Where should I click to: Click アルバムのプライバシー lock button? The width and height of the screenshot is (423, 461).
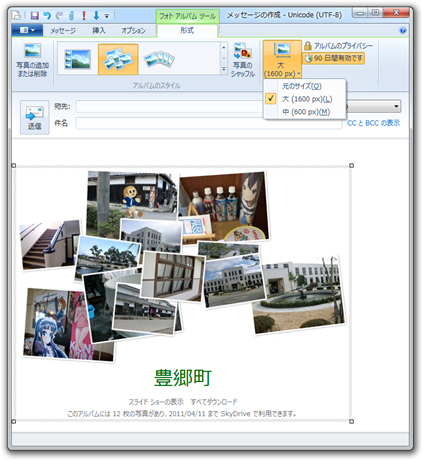tap(338, 46)
